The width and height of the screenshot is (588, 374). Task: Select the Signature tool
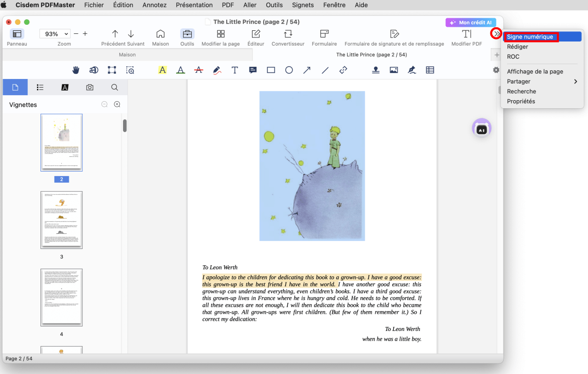pyautogui.click(x=411, y=70)
